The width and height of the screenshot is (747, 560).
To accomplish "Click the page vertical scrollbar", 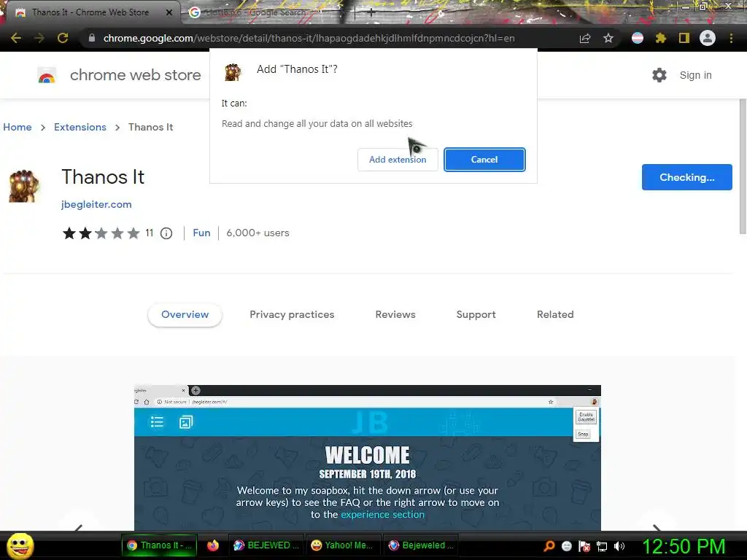I will 743,167.
